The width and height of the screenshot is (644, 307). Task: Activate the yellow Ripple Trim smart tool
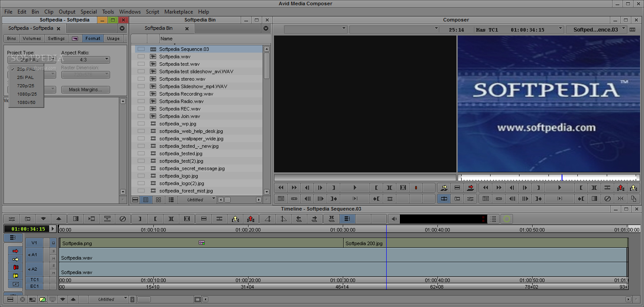coord(15,275)
